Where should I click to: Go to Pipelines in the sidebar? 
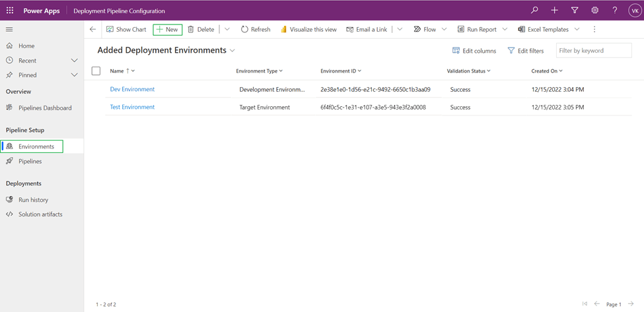(x=30, y=161)
